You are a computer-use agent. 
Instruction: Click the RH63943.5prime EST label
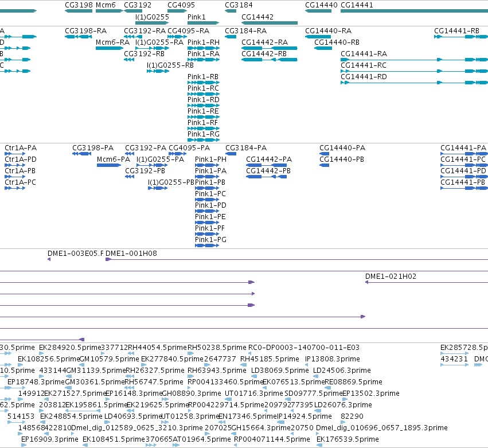click(217, 370)
